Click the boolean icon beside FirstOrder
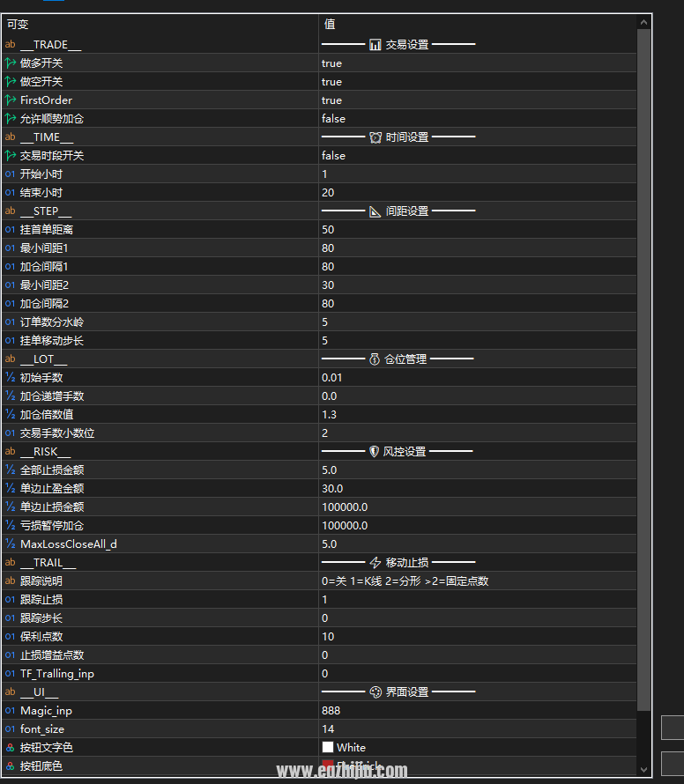This screenshot has width=684, height=784. coord(10,100)
